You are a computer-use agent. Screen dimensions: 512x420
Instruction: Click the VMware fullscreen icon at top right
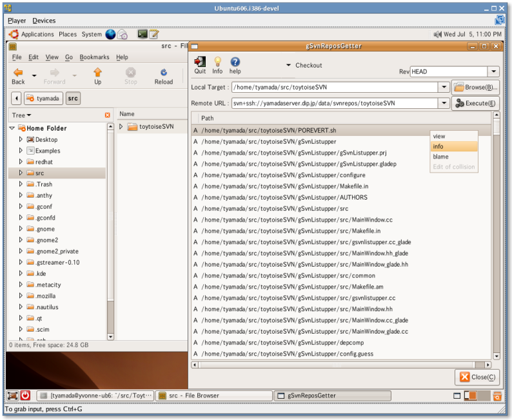[500, 20]
